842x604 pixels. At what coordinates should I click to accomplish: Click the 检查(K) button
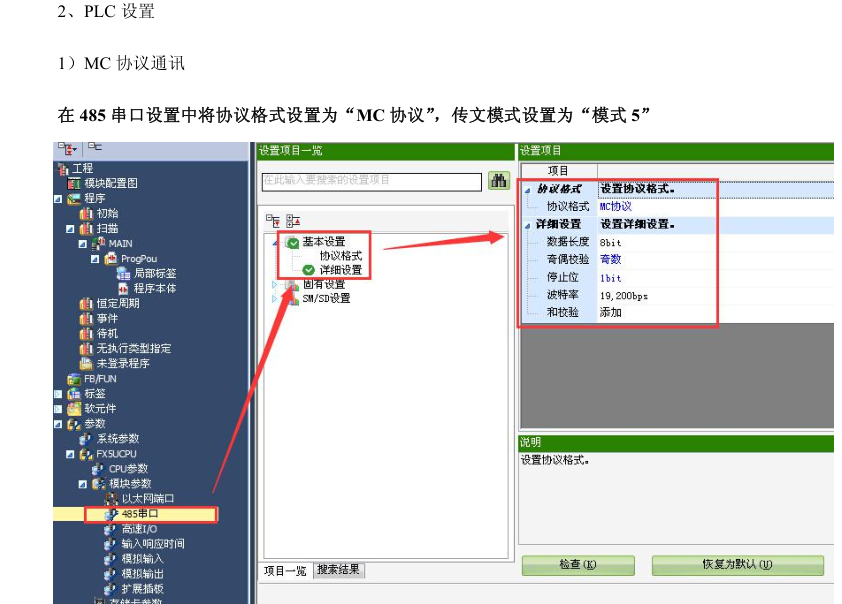[577, 565]
